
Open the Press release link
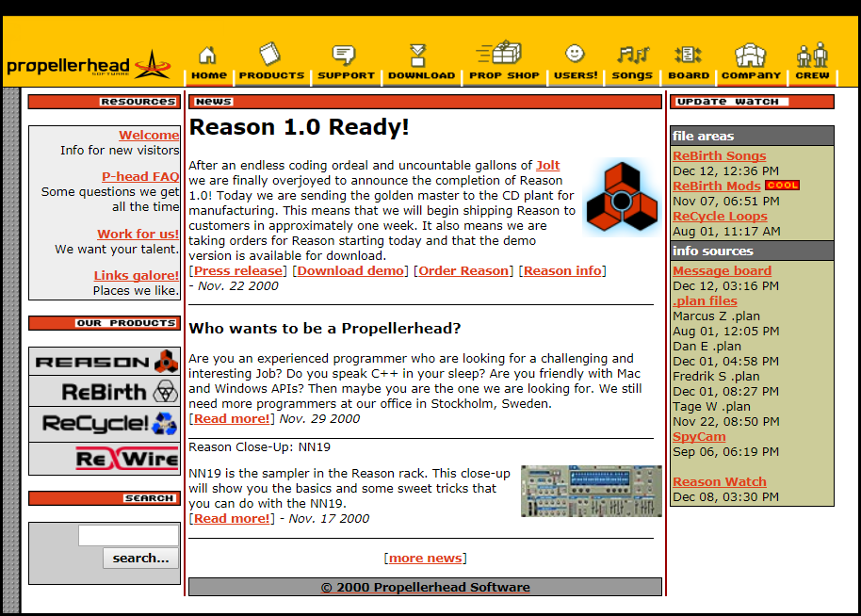click(x=238, y=270)
